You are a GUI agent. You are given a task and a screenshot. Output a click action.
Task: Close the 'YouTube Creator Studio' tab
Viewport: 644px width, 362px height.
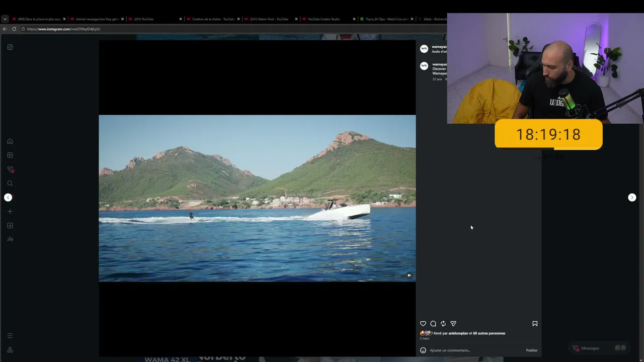tap(354, 19)
